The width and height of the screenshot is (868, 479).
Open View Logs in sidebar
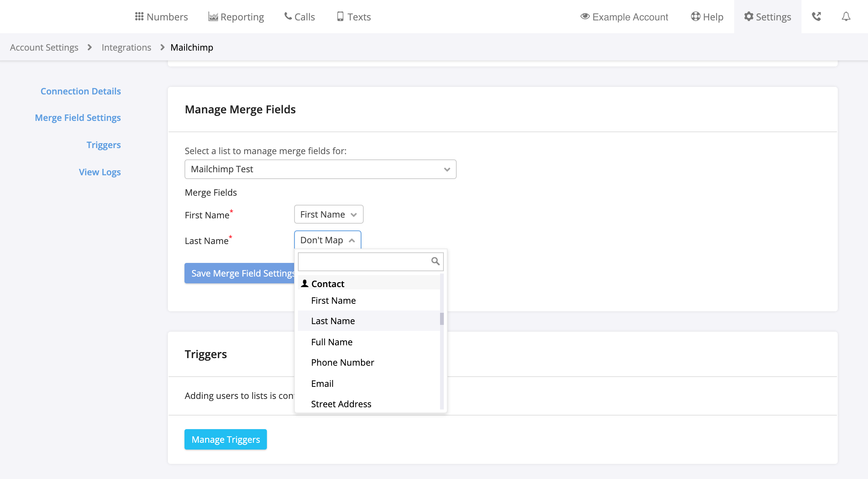pyautogui.click(x=100, y=172)
